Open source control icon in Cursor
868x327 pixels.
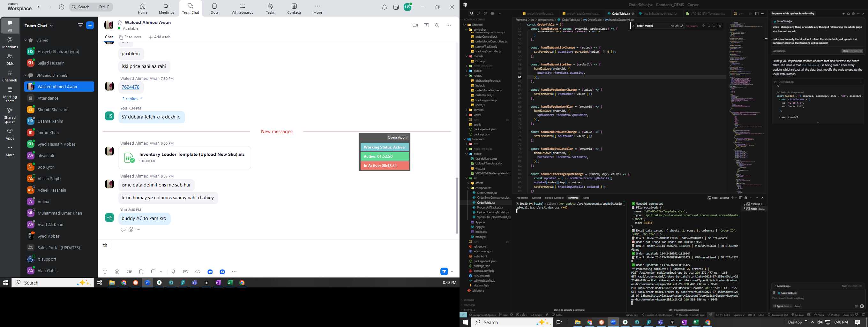coord(486,13)
